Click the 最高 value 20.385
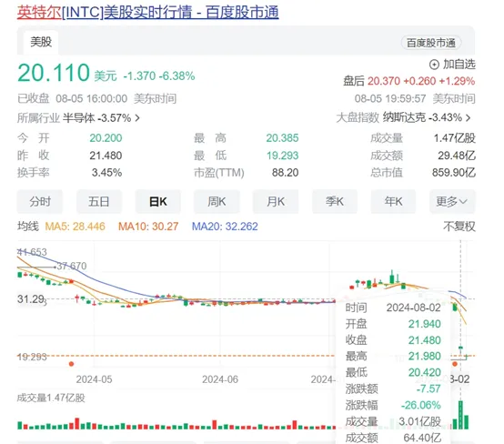 click(x=282, y=138)
